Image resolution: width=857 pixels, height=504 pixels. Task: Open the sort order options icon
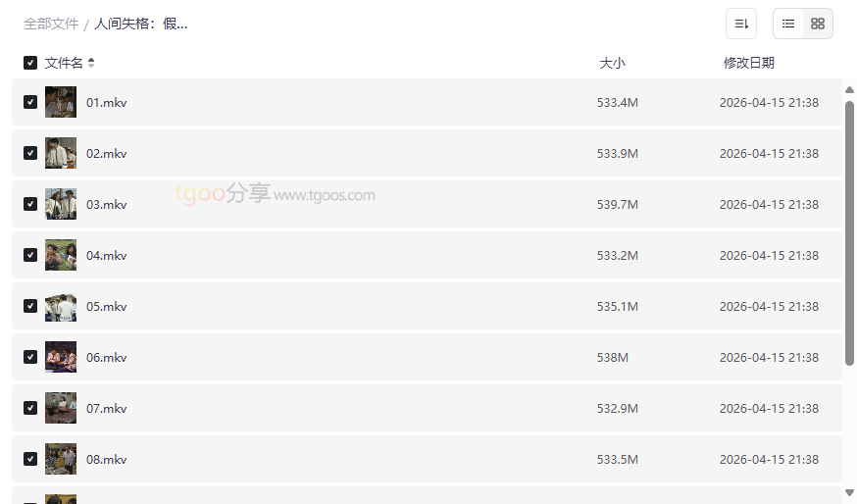741,24
